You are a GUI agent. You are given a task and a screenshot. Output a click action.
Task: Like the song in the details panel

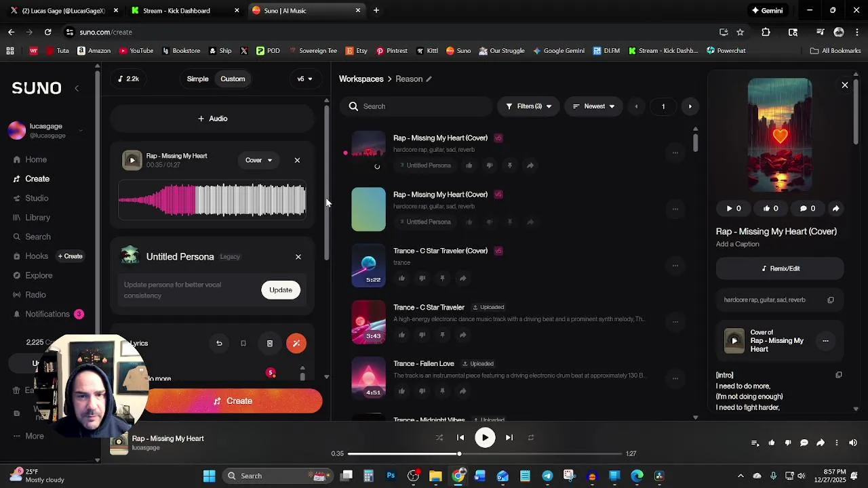tap(770, 209)
